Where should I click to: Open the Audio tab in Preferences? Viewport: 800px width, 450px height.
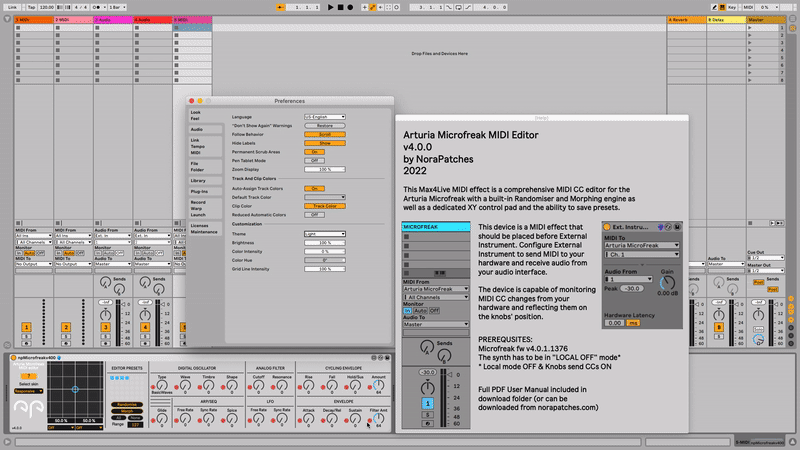(x=196, y=129)
